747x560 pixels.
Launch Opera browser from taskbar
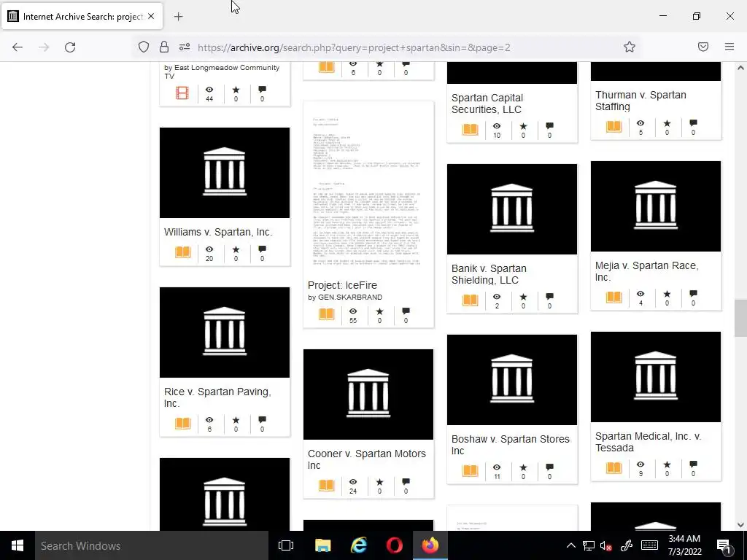tap(395, 545)
